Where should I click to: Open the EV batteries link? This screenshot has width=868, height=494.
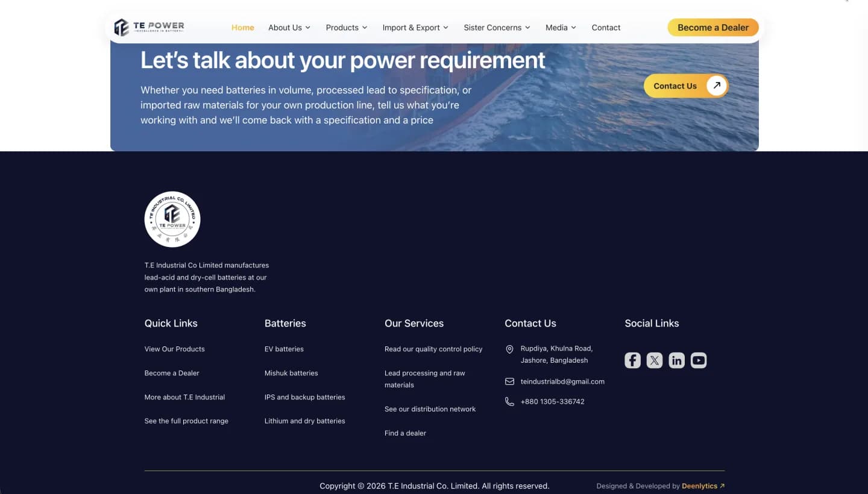coord(284,349)
